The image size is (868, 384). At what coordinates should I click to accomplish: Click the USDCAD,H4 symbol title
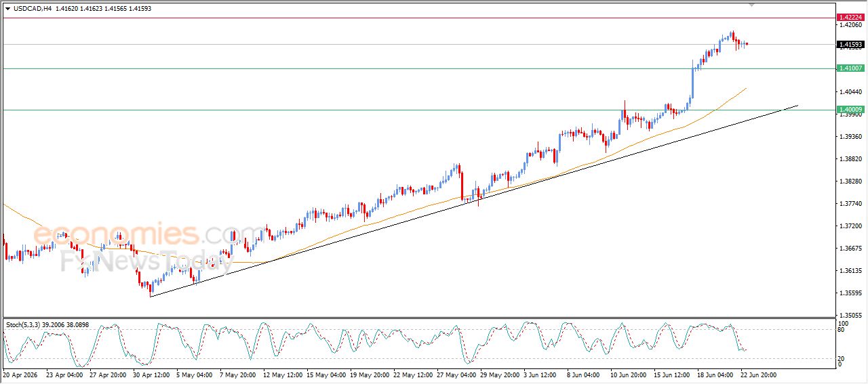coord(33,9)
